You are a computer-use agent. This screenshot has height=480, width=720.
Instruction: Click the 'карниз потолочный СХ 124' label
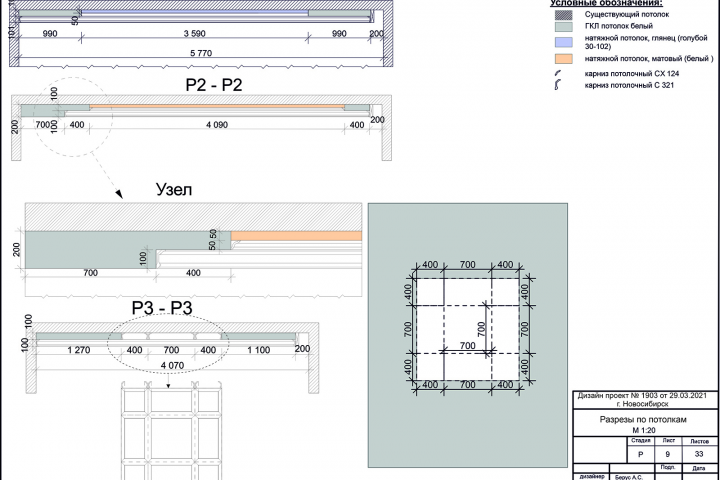click(631, 73)
